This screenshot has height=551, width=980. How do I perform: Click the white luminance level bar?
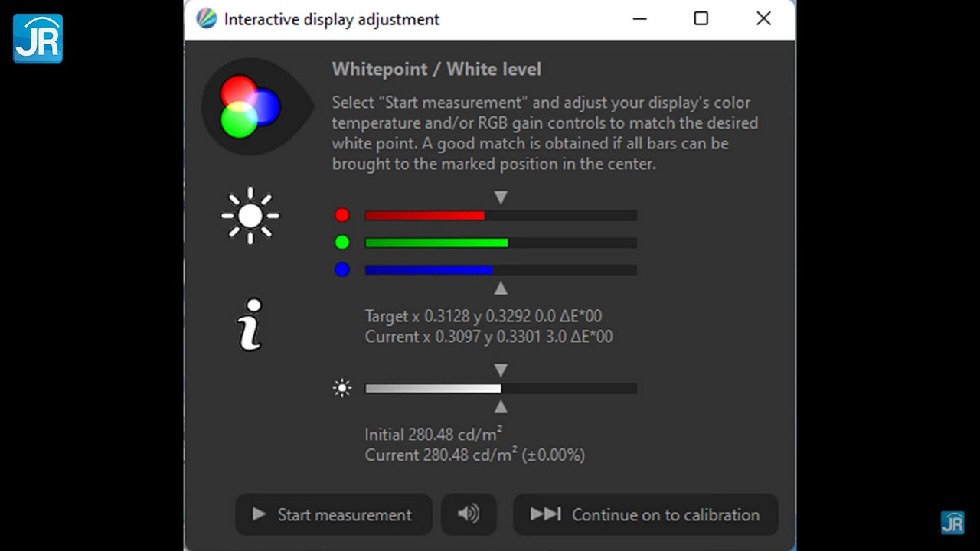(501, 389)
